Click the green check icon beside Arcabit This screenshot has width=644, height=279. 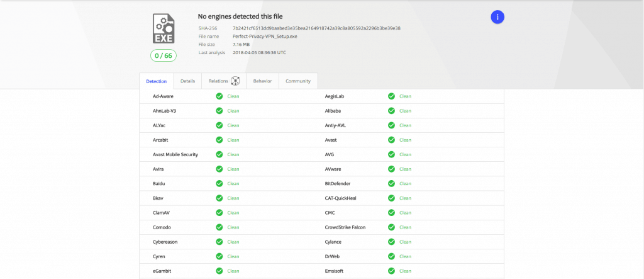pyautogui.click(x=219, y=140)
